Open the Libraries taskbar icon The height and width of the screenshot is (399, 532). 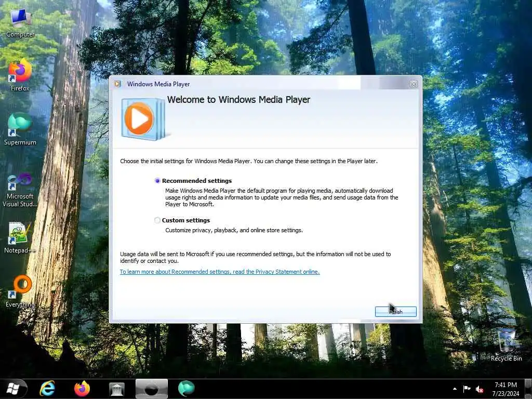coord(117,389)
